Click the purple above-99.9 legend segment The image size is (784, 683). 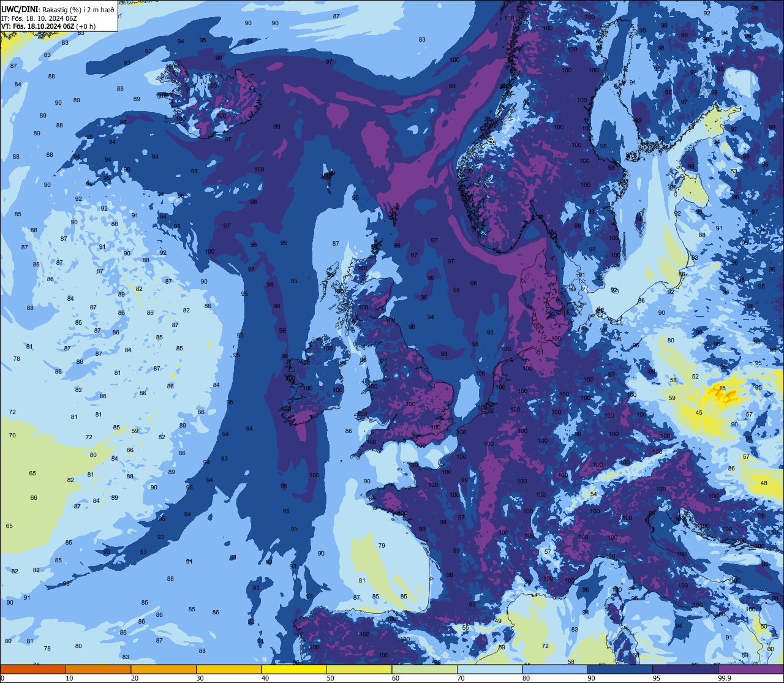click(750, 669)
